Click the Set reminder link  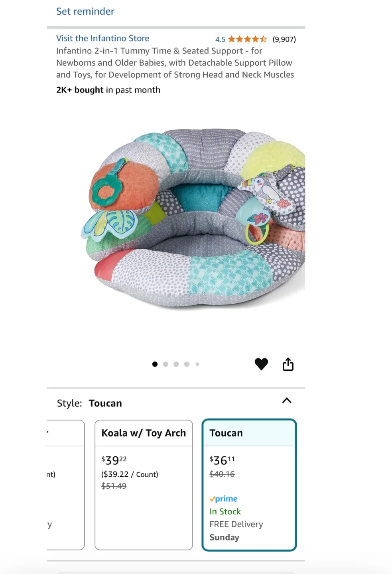[x=85, y=11]
